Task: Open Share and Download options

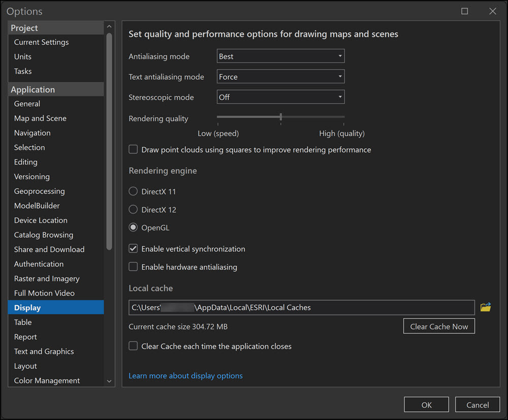Action: [x=49, y=249]
